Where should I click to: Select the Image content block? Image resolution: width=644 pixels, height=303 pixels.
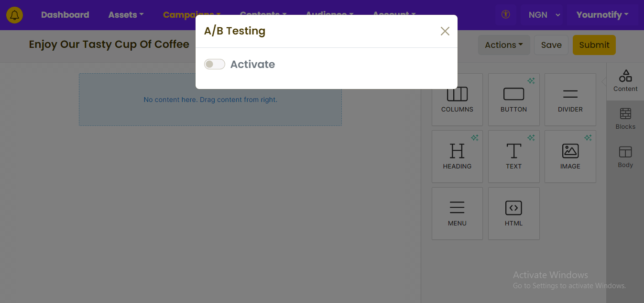point(570,157)
